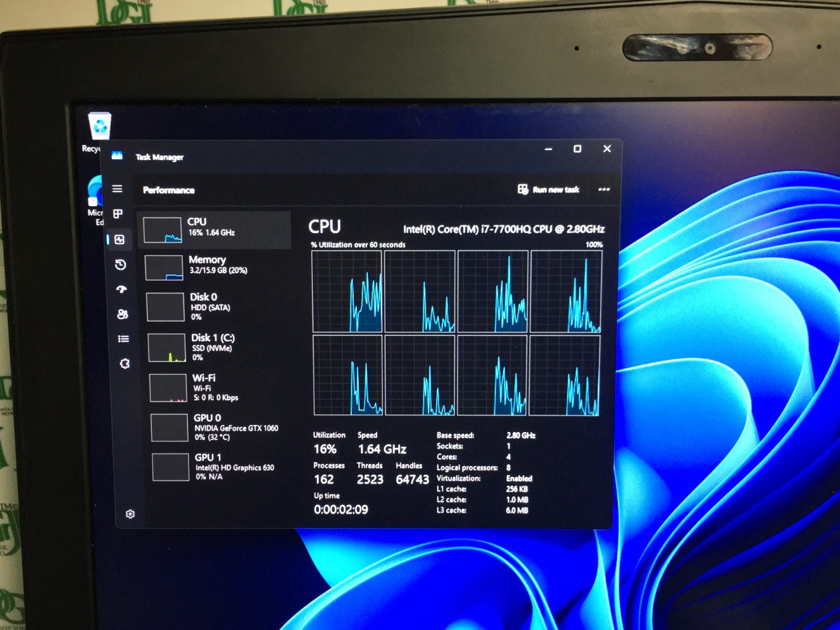This screenshot has width=840, height=630.
Task: Minimize the Task Manager window
Action: click(x=549, y=149)
